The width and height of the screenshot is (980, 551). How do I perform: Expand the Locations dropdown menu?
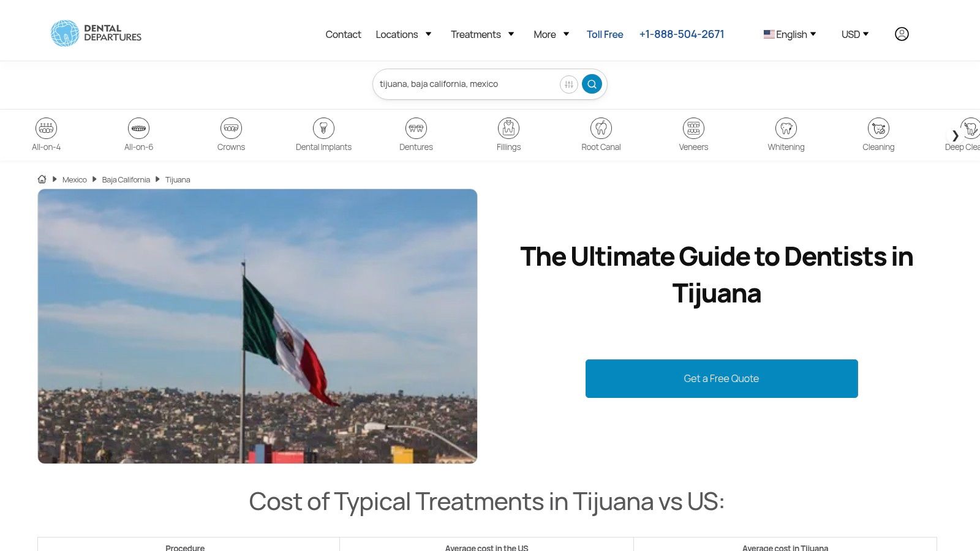tap(404, 34)
